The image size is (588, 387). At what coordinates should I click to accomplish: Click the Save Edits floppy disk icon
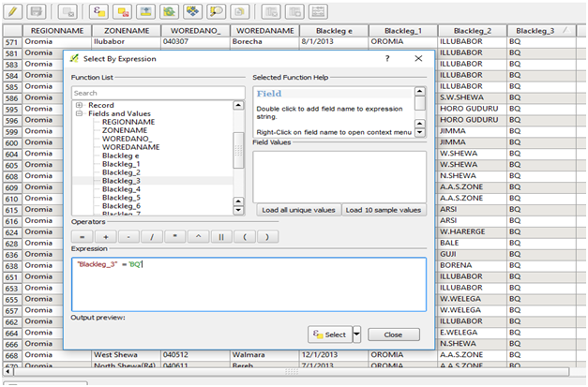pos(37,11)
